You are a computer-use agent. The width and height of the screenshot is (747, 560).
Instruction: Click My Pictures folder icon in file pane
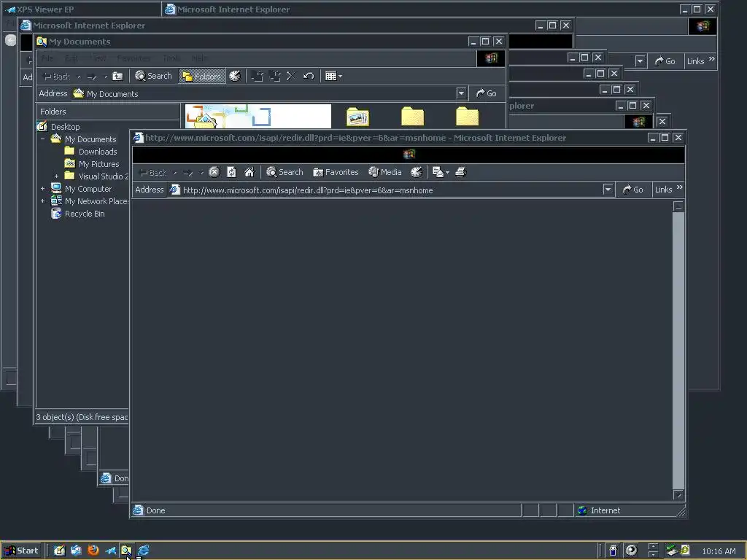pyautogui.click(x=357, y=117)
